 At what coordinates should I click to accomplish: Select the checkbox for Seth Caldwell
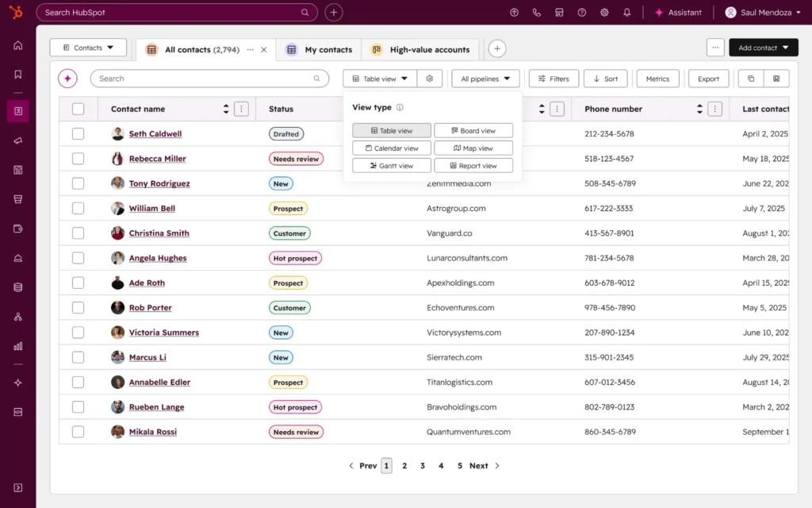tap(78, 134)
